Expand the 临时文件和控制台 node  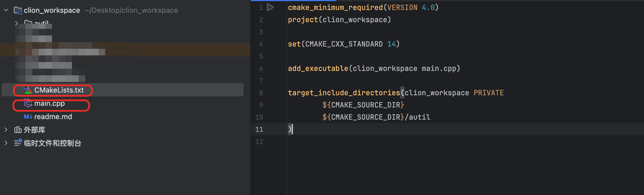click(x=6, y=143)
